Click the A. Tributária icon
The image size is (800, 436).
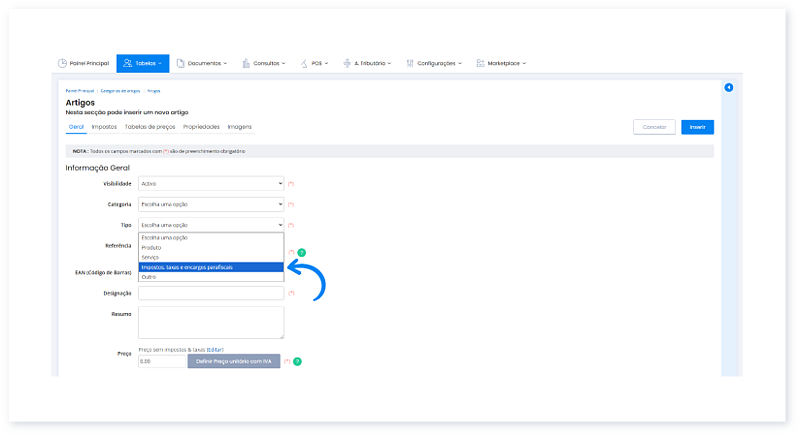point(348,63)
